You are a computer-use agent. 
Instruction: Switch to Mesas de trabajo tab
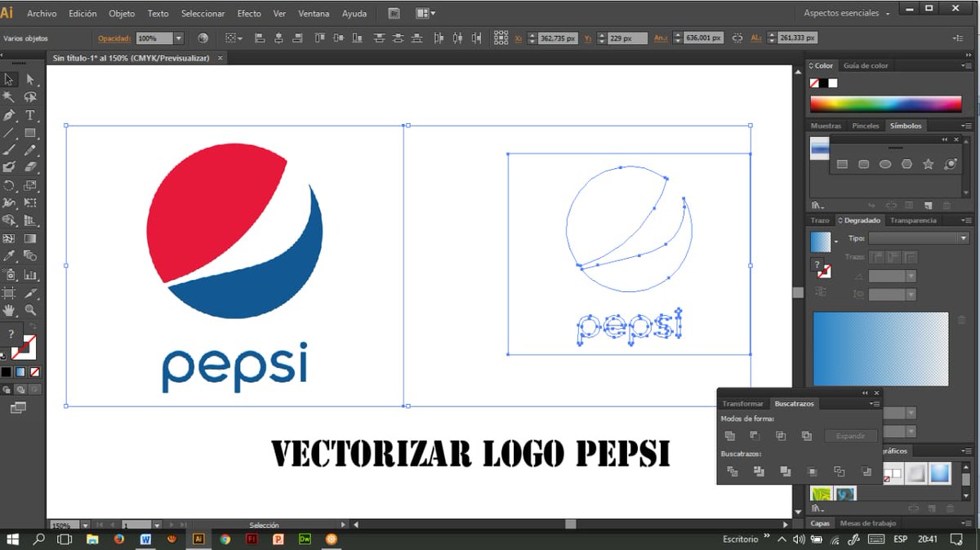pos(868,523)
